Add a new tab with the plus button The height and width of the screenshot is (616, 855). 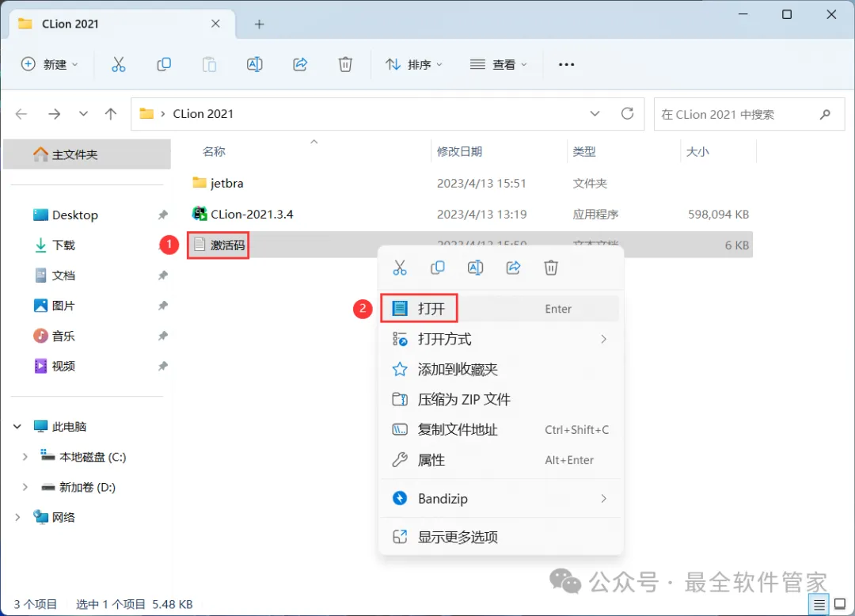tap(259, 24)
